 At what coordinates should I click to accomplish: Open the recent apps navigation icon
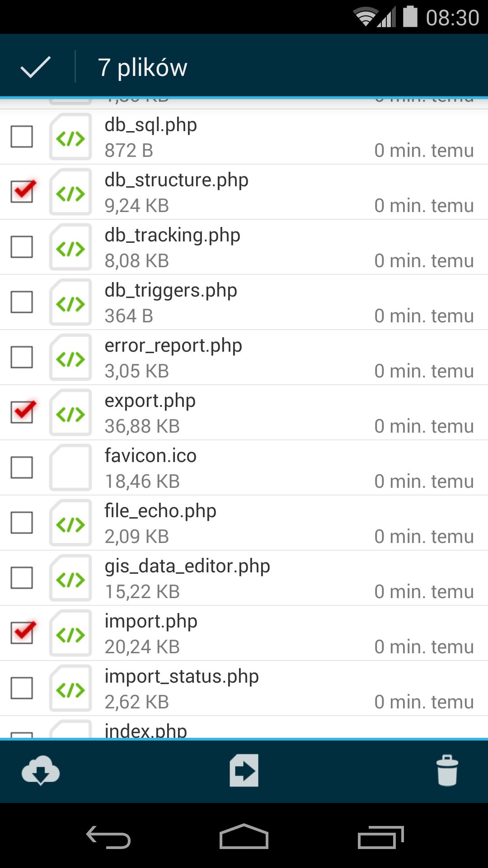pyautogui.click(x=380, y=837)
